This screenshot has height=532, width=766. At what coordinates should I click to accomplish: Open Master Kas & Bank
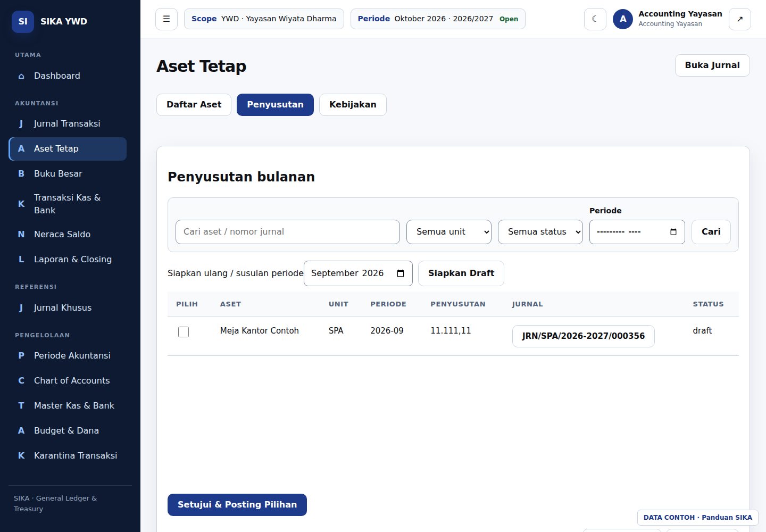click(68, 405)
